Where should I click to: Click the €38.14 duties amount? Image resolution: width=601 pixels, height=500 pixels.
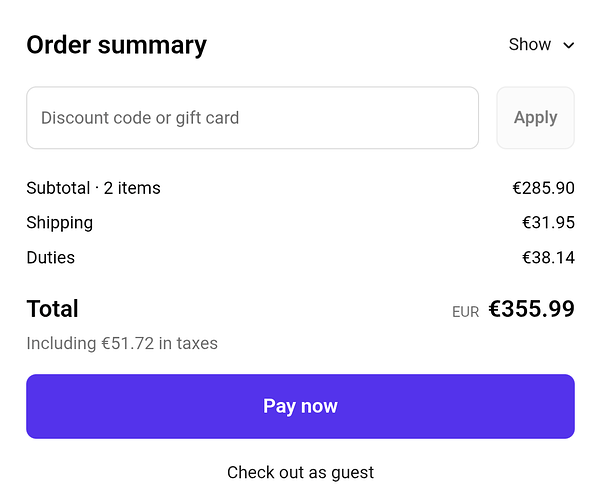(548, 258)
